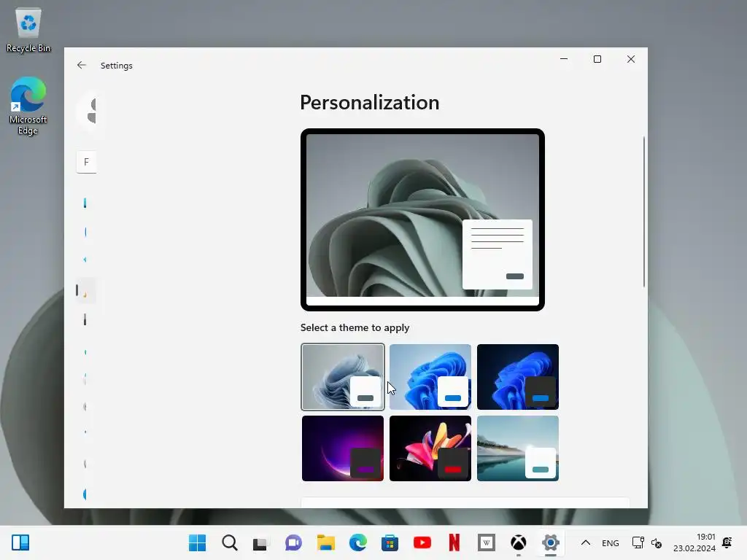Image resolution: width=747 pixels, height=560 pixels.
Task: Maximize the Settings window
Action: pos(597,59)
